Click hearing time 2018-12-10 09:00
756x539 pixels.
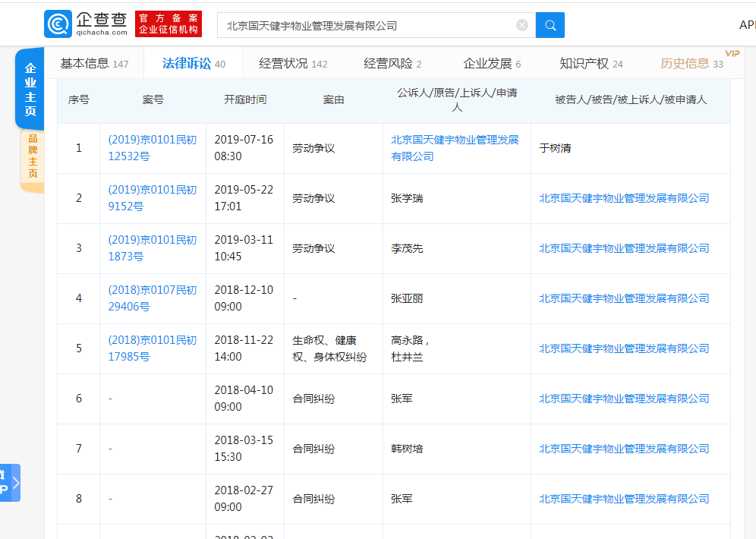click(244, 298)
